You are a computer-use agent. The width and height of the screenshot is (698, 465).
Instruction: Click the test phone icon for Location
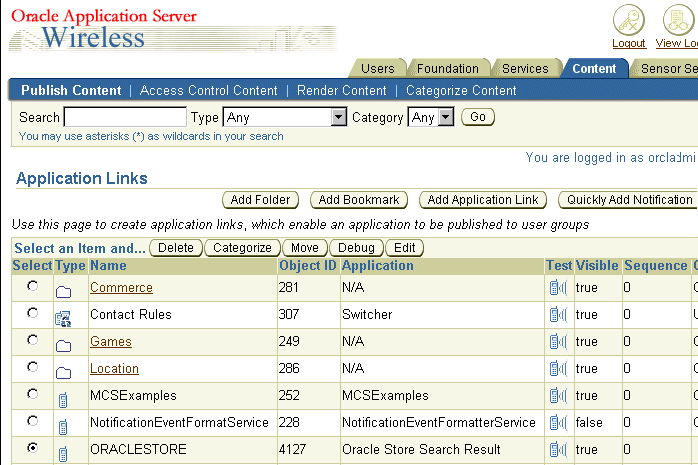[558, 369]
